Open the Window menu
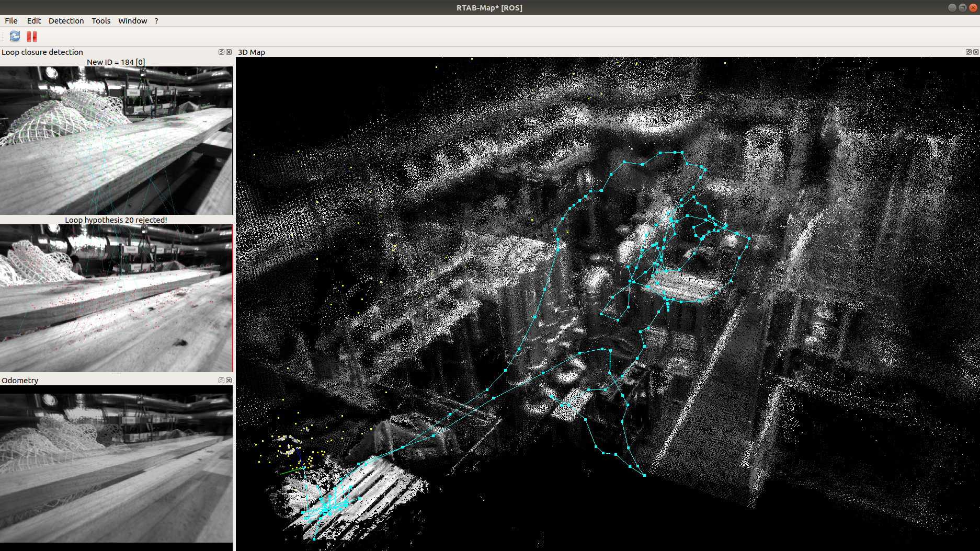This screenshot has width=980, height=551. click(132, 21)
